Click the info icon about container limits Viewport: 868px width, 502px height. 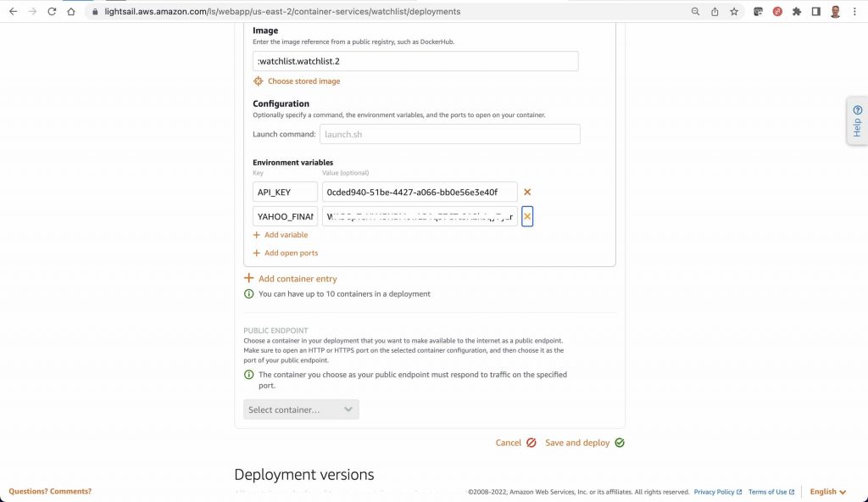tap(248, 293)
